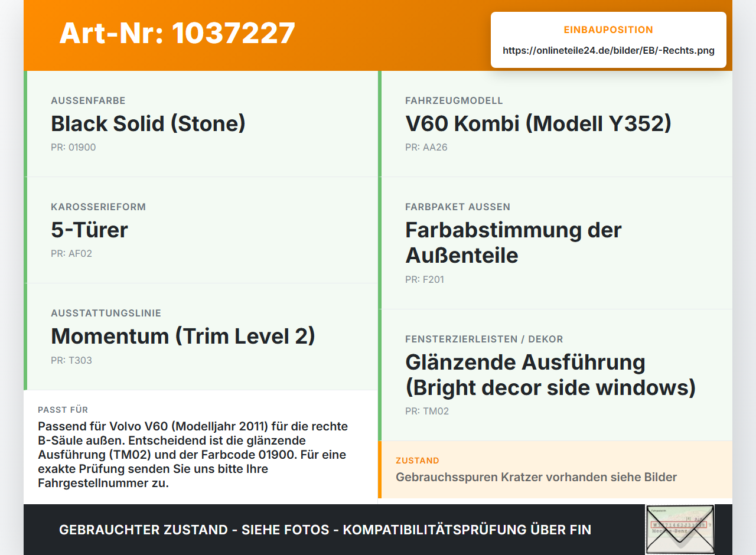This screenshot has height=555, width=756.
Task: Click the PR: 01900 code
Action: (x=73, y=147)
